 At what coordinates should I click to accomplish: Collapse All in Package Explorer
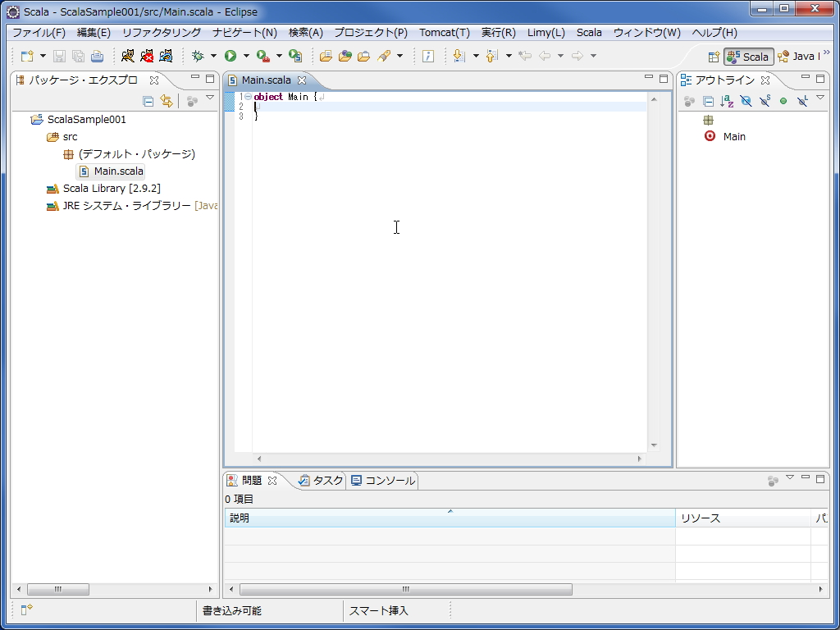(x=148, y=101)
